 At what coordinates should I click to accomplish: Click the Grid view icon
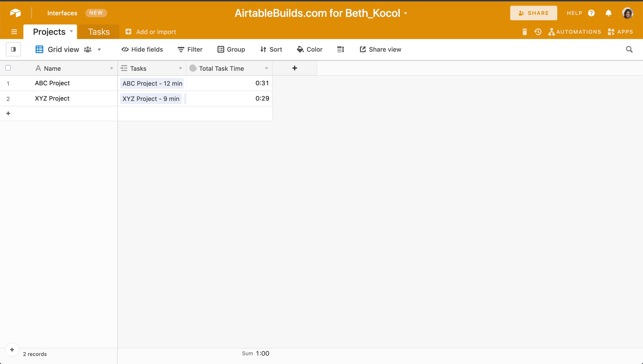pos(39,49)
